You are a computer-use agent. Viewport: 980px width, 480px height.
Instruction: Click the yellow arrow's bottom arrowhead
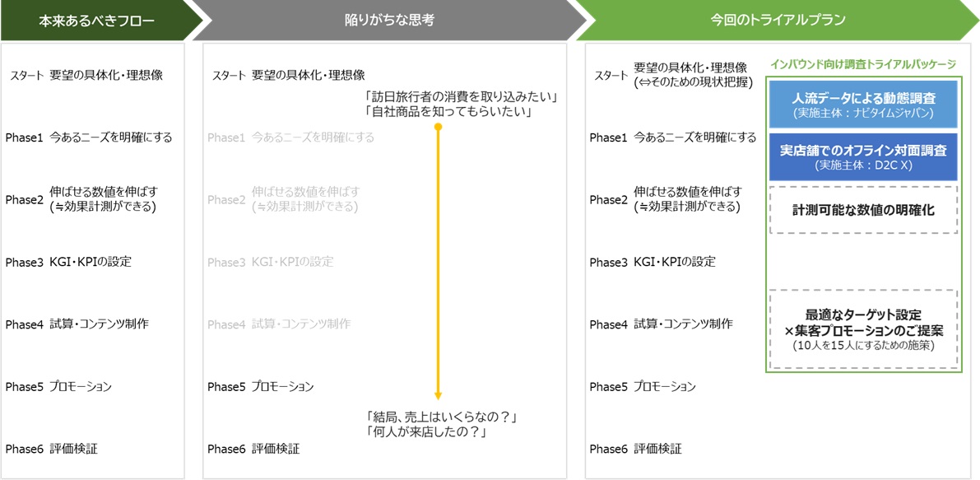438,395
